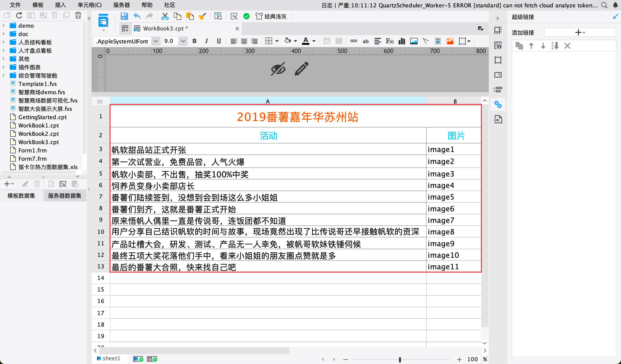This screenshot has width=621, height=364.
Task: Click the Refresh icon in file panel
Action: coord(19,15)
